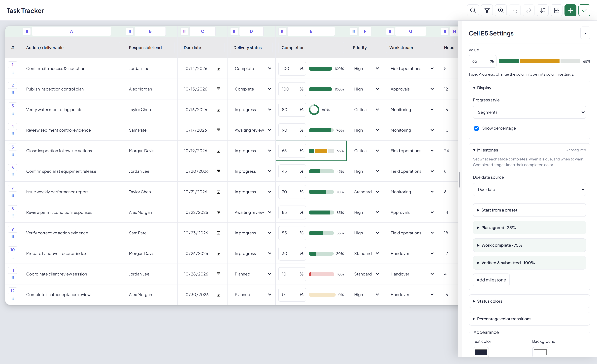Expand the Percentage color transitions section
The width and height of the screenshot is (597, 364).
[529, 319]
